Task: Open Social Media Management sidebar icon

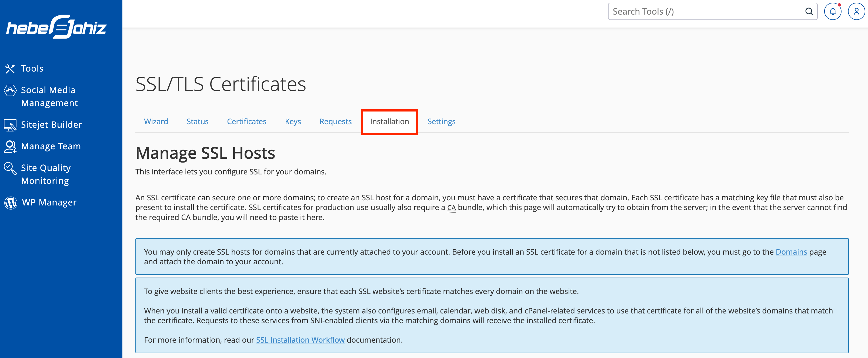Action: tap(10, 91)
